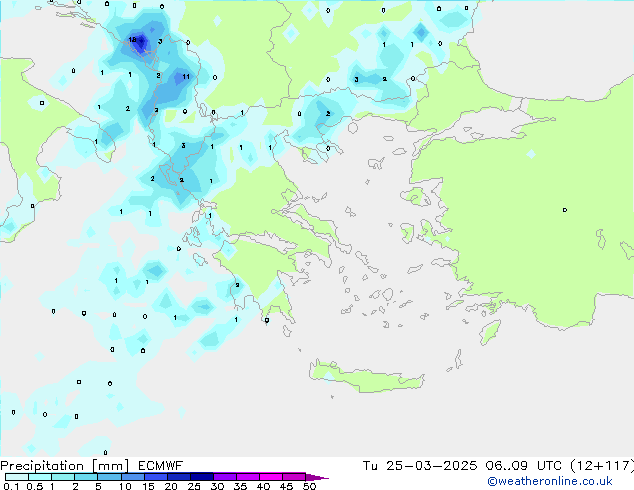634x490 pixels.
Task: Click the legend label "5" under the color bar
Action: (x=98, y=486)
